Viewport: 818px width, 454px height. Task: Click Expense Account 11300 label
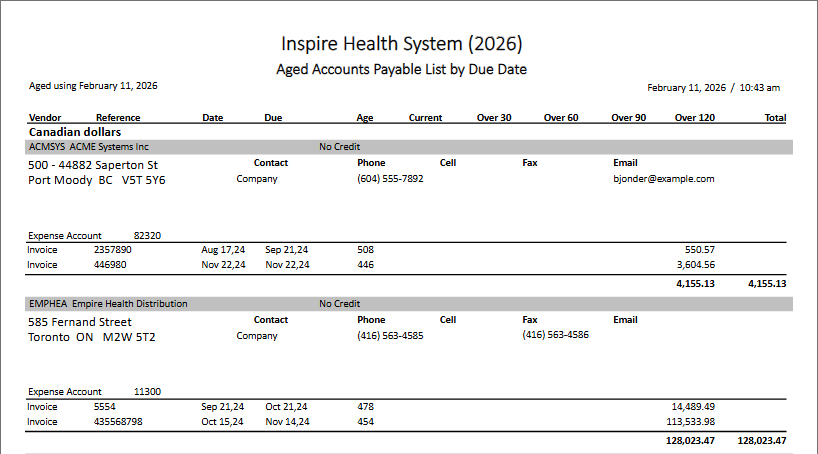click(94, 392)
